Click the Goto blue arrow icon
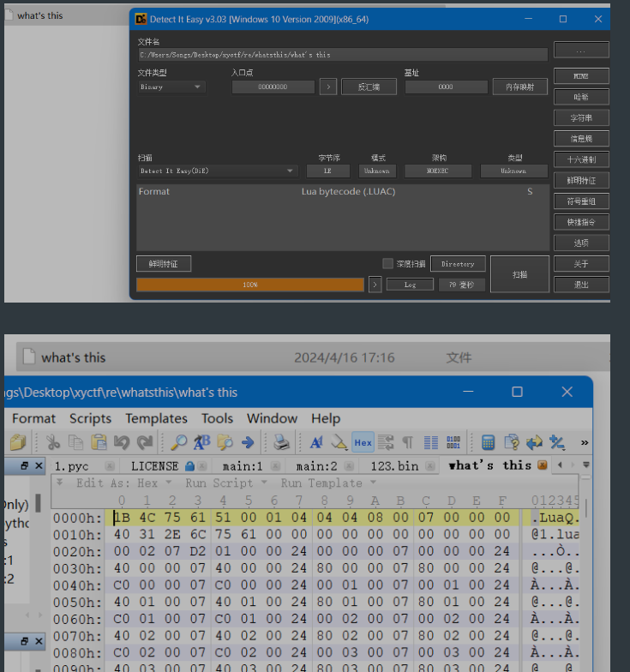The width and height of the screenshot is (630, 672). 248,442
